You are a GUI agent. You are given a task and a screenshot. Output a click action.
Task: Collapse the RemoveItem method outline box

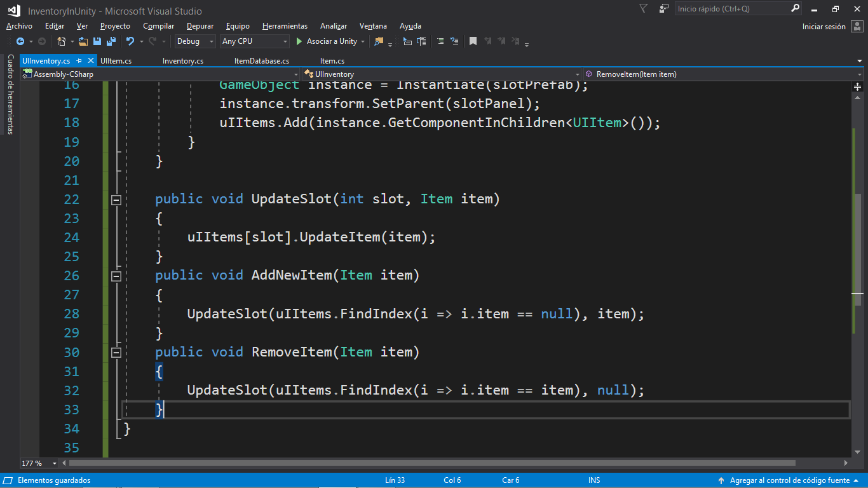tap(116, 353)
